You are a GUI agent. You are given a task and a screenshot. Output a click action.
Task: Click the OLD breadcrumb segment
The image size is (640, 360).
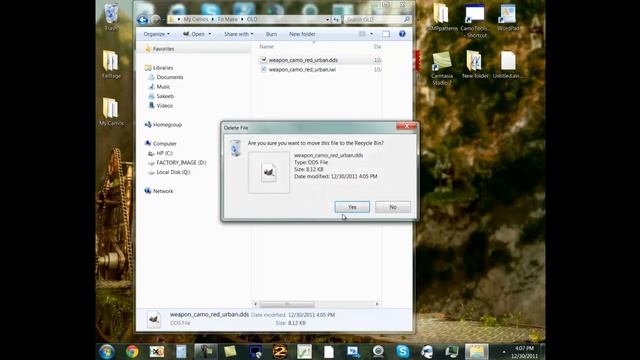tap(252, 19)
